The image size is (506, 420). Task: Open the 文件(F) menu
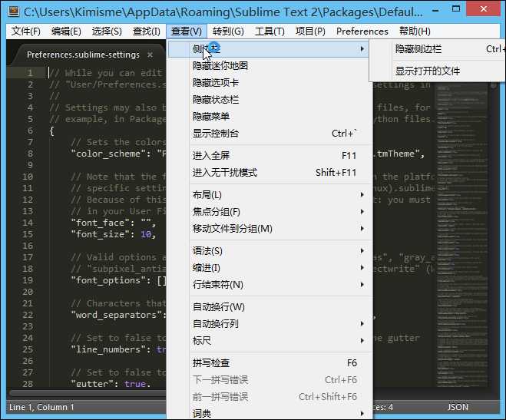click(x=26, y=31)
